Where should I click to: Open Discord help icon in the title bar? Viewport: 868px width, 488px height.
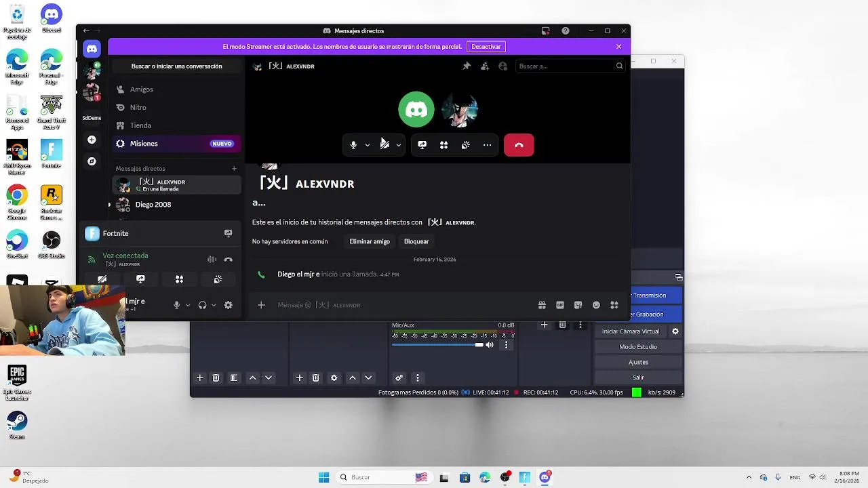point(566,30)
